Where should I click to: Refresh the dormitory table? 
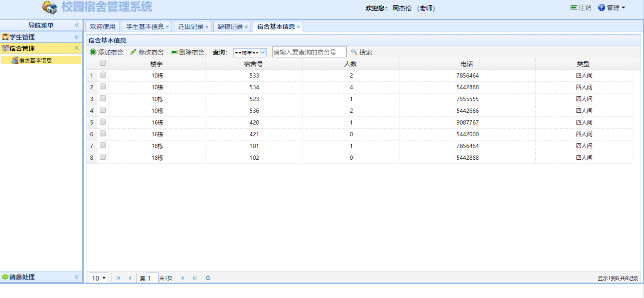tap(208, 278)
